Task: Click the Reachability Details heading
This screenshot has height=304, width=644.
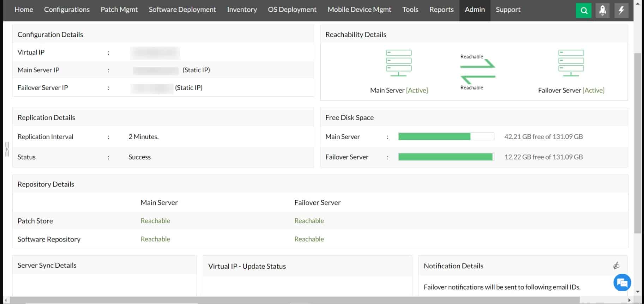Action: click(x=356, y=35)
